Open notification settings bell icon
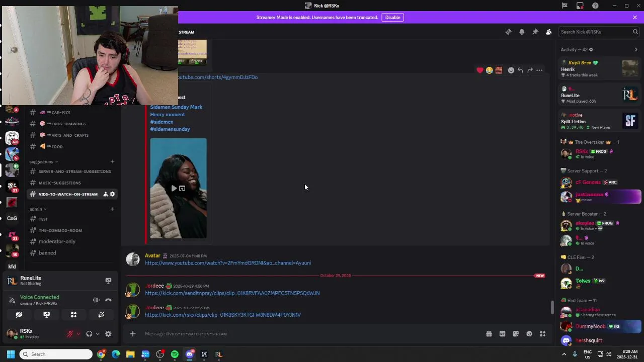644x362 pixels. tap(522, 32)
